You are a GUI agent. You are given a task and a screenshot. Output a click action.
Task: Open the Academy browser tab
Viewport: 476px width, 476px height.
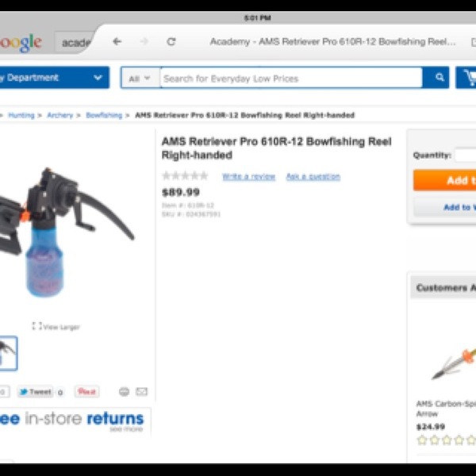(75, 43)
